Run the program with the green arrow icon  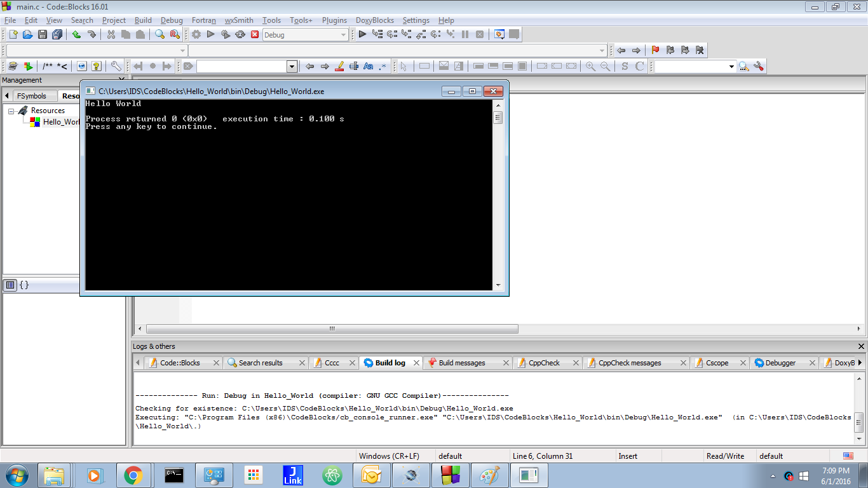tap(210, 34)
